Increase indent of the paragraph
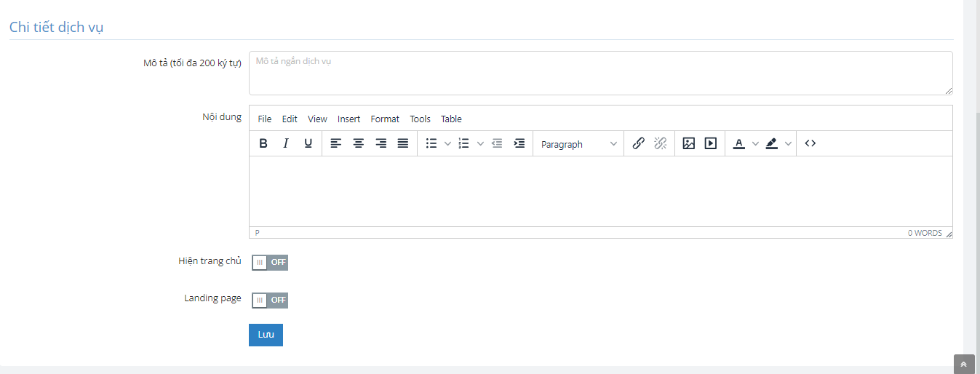 coord(519,143)
